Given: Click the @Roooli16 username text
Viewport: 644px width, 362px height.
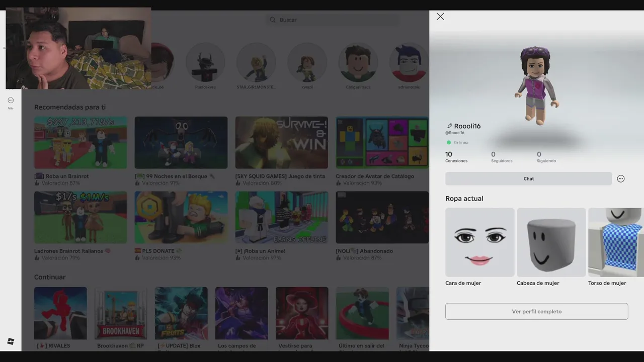Looking at the screenshot, I should pos(455,133).
